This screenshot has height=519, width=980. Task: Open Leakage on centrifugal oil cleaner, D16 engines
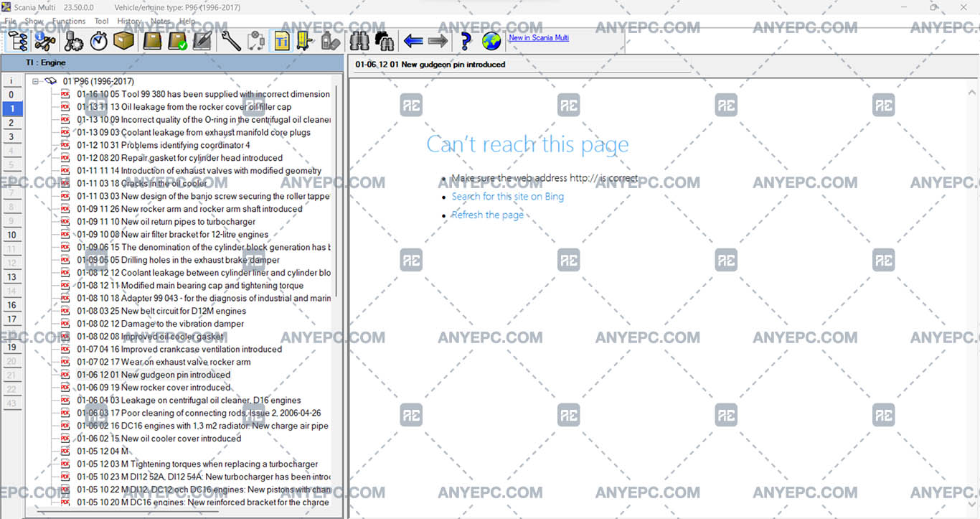[189, 401]
